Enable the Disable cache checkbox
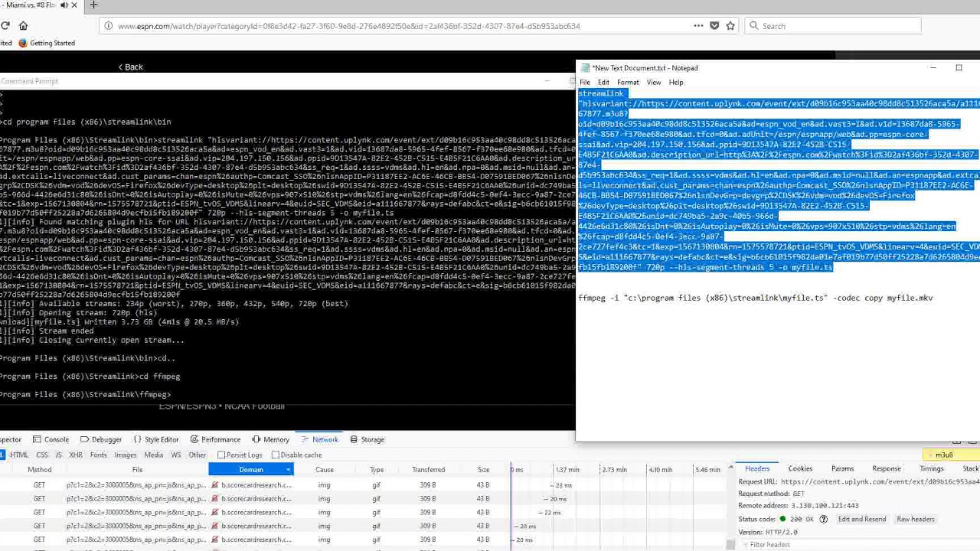Viewport: 980px width, 551px height. pyautogui.click(x=275, y=455)
